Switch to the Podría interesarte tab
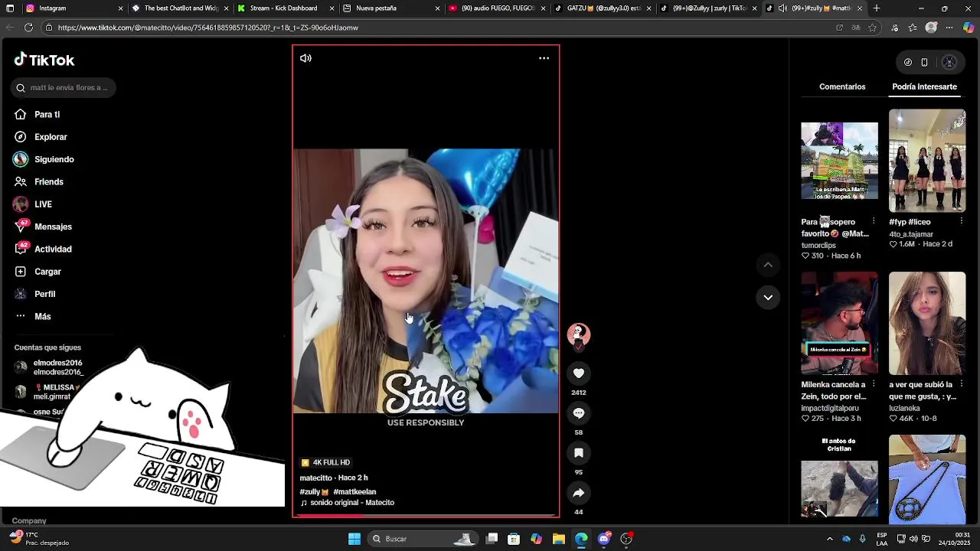Viewport: 980px width, 551px height. pyautogui.click(x=924, y=86)
